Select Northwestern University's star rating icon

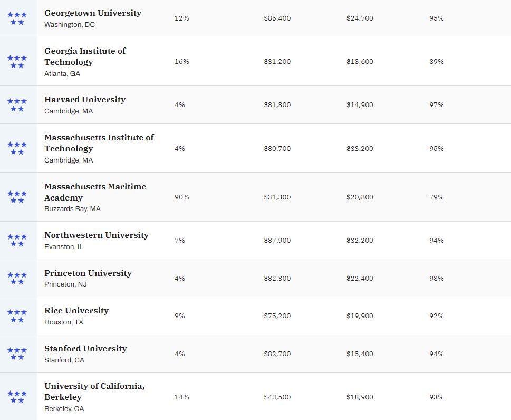coord(17,241)
